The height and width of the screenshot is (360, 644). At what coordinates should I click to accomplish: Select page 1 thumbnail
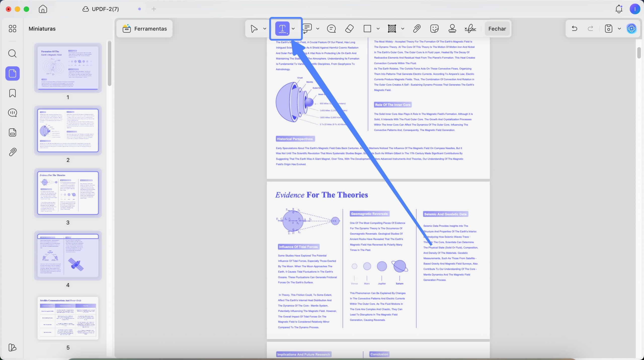(x=68, y=68)
